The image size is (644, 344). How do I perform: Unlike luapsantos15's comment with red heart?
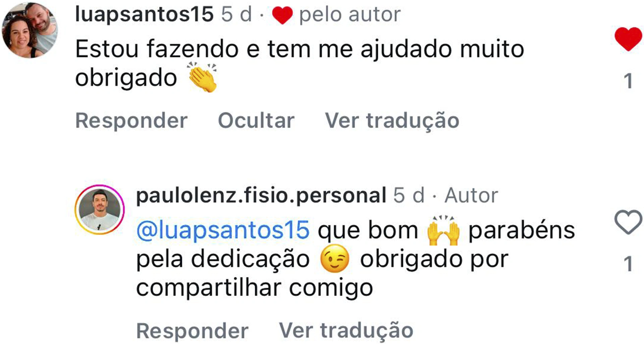pos(628,39)
